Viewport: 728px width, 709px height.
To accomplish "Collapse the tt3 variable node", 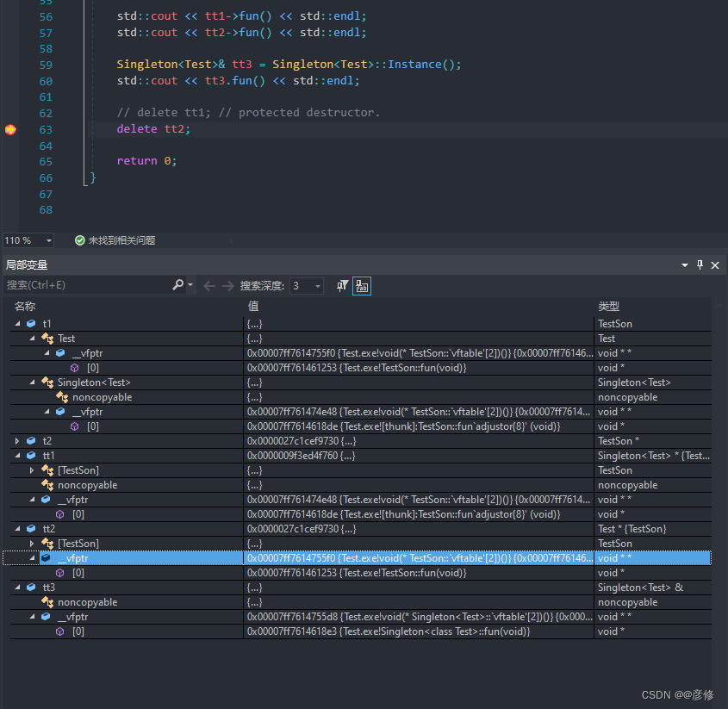I will tap(17, 588).
